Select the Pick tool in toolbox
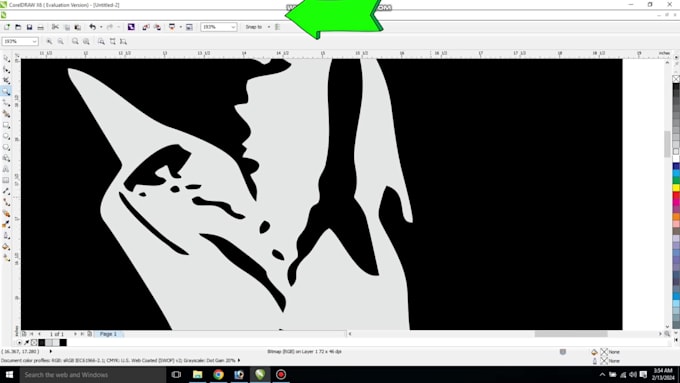This screenshot has width=680, height=383. pyautogui.click(x=6, y=58)
